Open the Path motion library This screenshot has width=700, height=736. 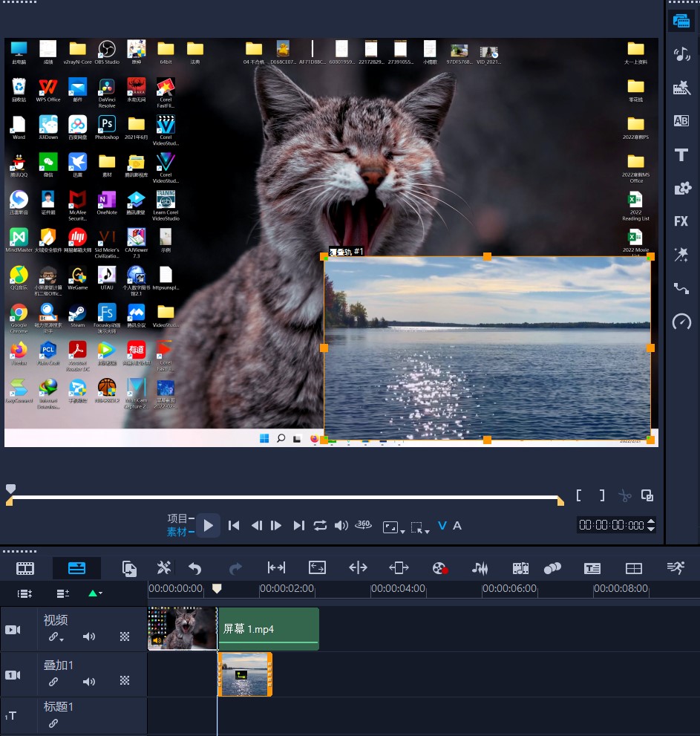681,287
